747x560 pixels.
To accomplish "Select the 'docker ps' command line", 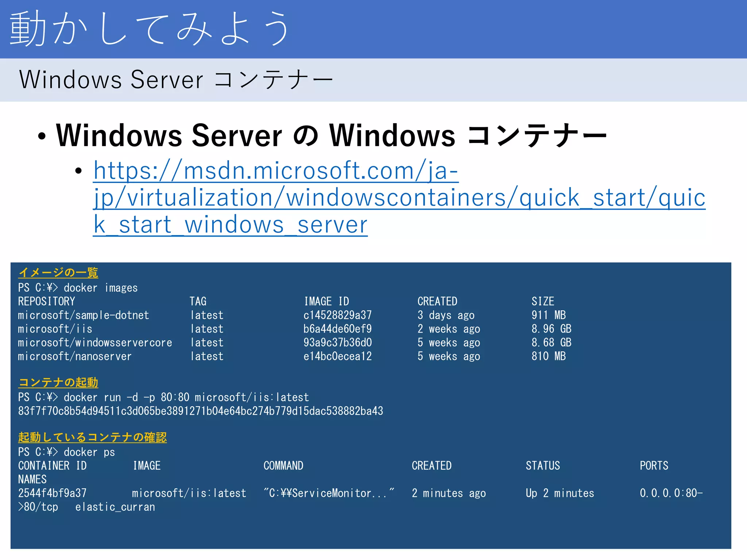I will 67,452.
